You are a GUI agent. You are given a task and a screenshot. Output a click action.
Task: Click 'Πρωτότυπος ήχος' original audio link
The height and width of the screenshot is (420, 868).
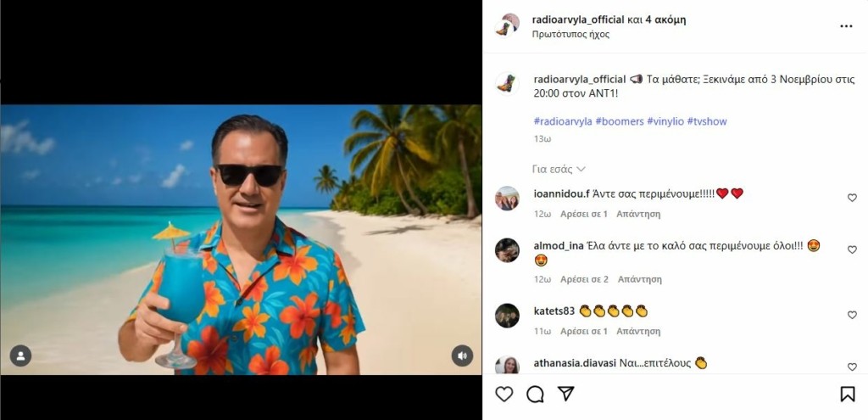[x=570, y=35]
